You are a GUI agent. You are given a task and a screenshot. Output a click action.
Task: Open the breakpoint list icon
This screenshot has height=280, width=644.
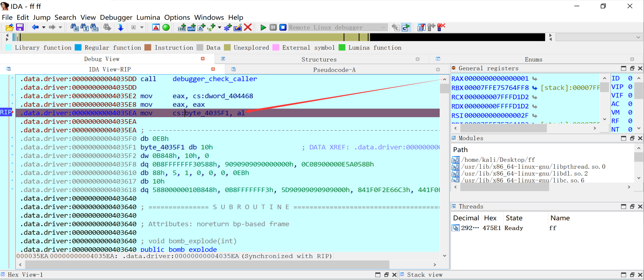pyautogui.click(x=421, y=28)
